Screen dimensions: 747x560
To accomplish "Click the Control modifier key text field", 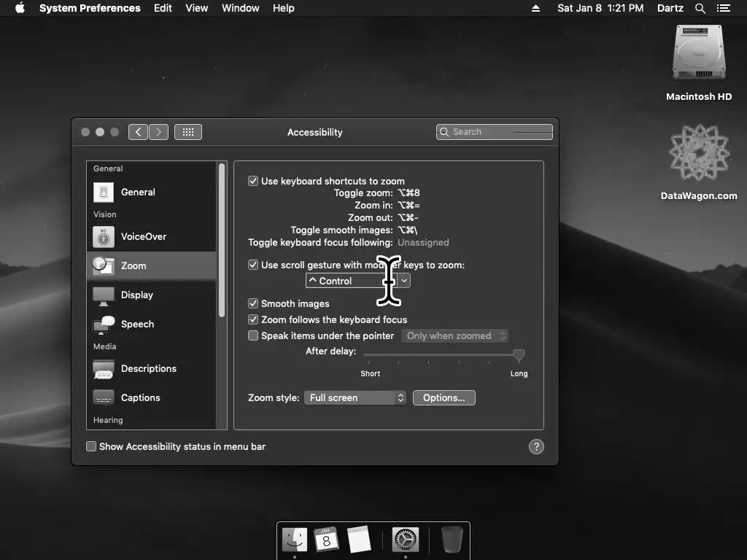I will 352,281.
